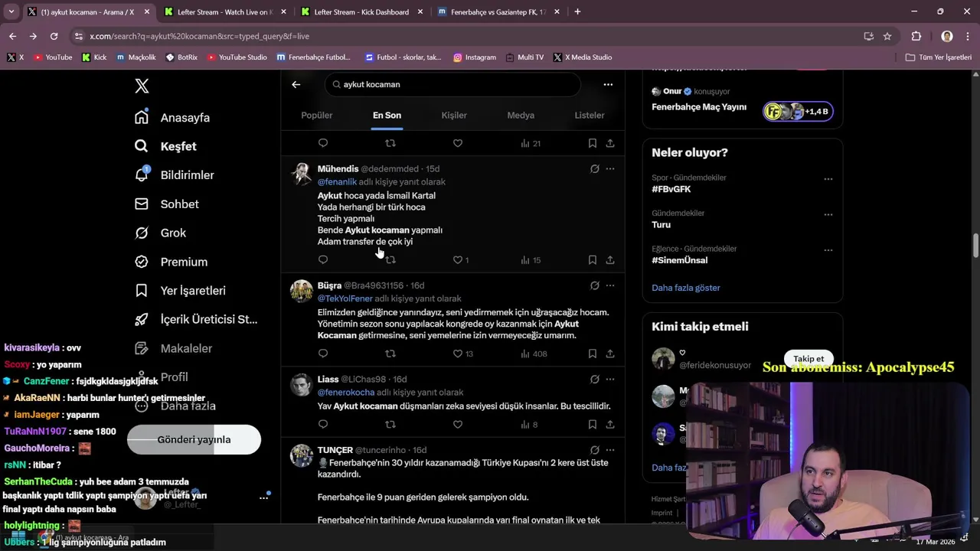This screenshot has height=551, width=980.
Task: Click the aykut kocaman search field
Action: click(452, 84)
